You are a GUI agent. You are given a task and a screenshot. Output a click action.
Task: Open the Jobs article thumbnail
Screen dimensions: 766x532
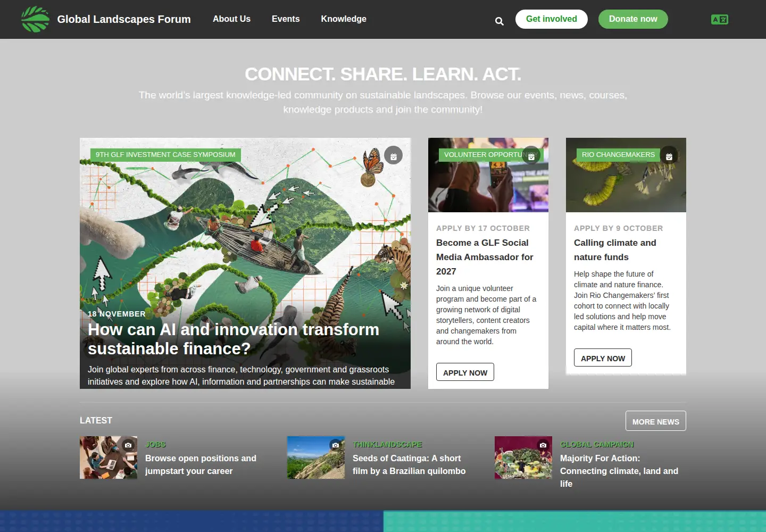click(x=109, y=458)
